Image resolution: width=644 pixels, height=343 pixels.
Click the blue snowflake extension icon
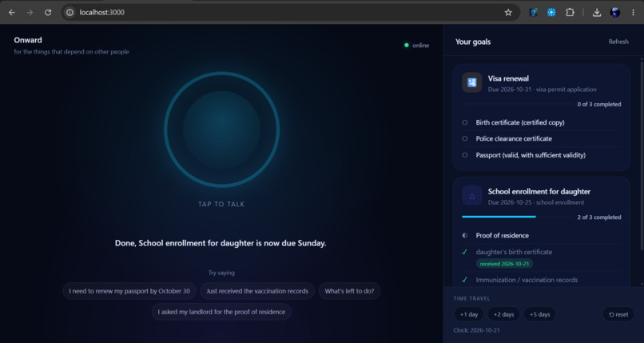551,12
